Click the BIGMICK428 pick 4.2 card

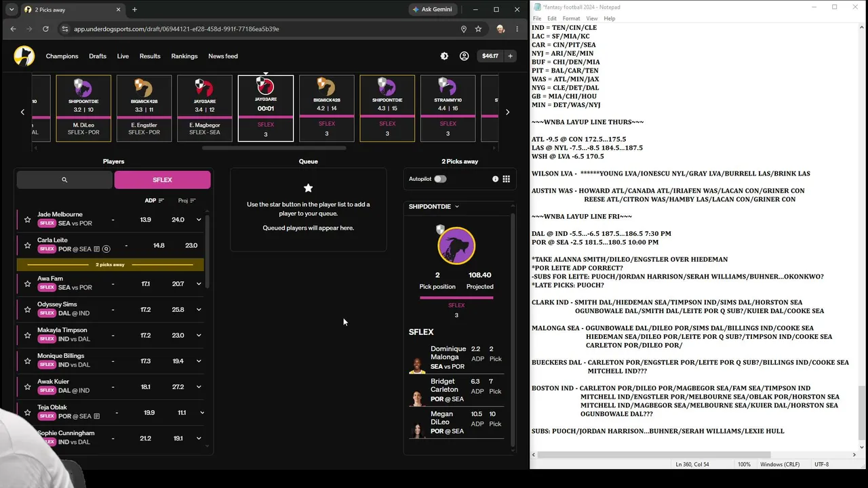[326, 108]
